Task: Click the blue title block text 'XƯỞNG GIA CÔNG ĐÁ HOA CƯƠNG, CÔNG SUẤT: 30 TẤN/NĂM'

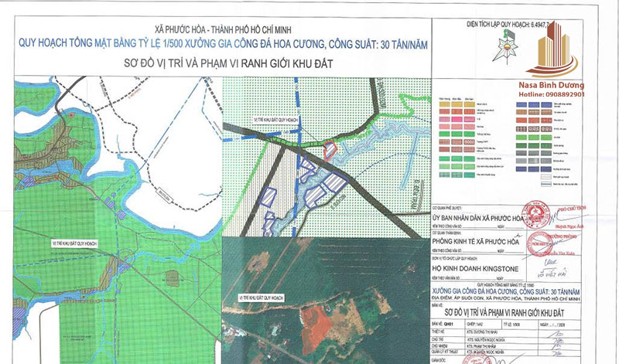Action: pyautogui.click(x=506, y=292)
